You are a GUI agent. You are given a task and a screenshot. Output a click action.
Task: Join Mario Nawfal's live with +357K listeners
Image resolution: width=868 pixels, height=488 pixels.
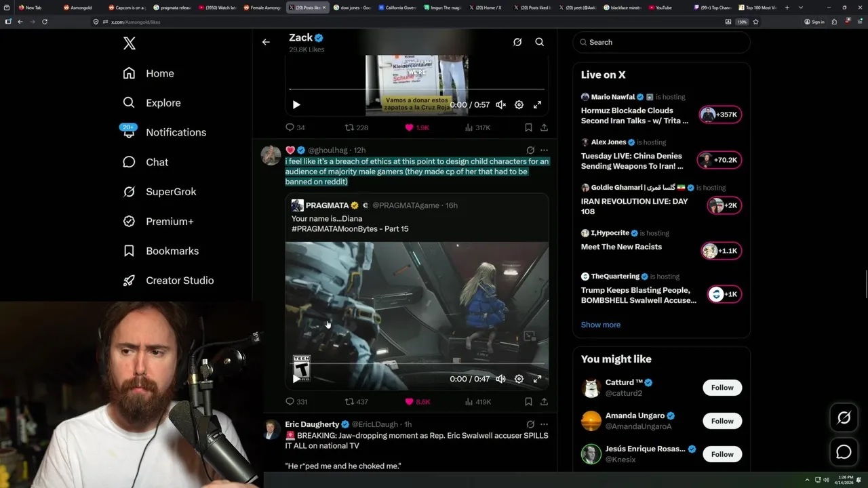tap(720, 115)
